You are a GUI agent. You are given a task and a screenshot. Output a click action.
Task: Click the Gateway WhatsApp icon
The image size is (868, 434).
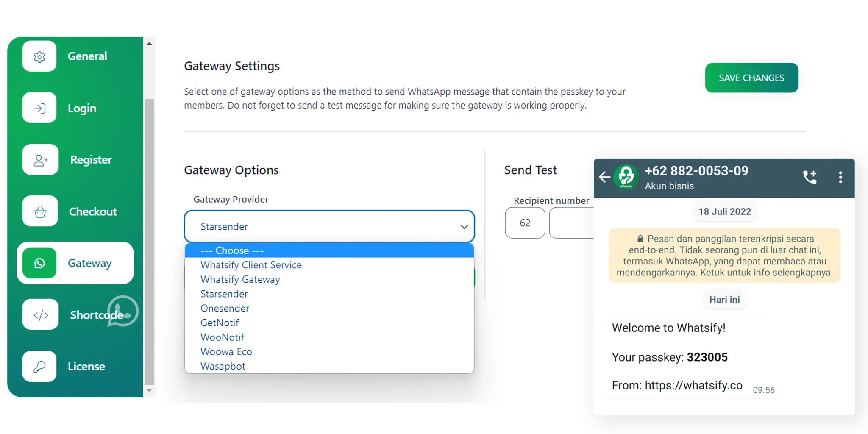tap(39, 263)
